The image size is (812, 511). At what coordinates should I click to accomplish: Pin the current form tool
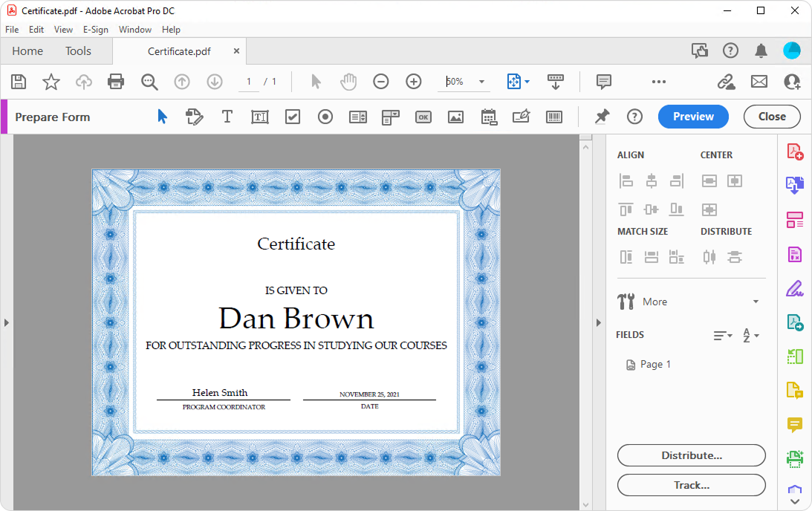[602, 117]
